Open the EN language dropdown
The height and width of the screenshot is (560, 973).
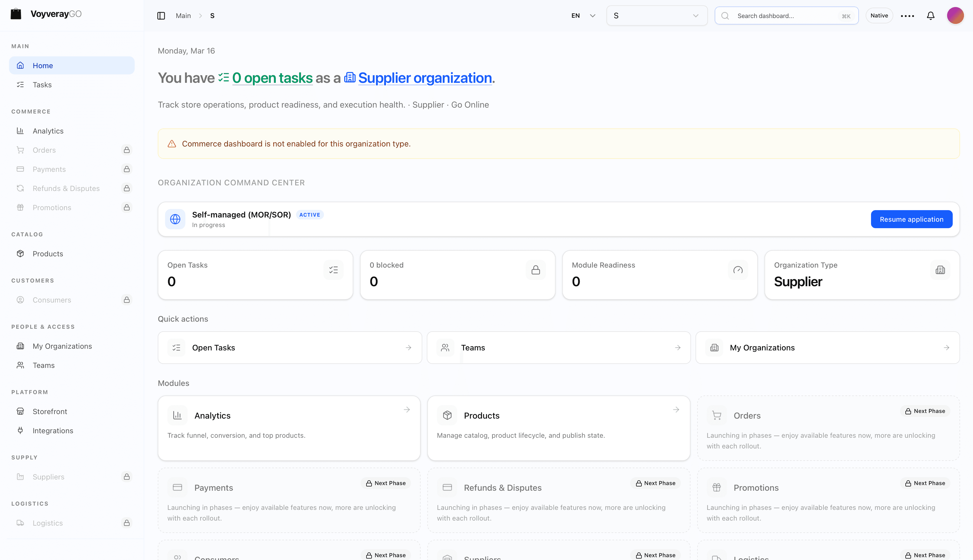(x=583, y=16)
